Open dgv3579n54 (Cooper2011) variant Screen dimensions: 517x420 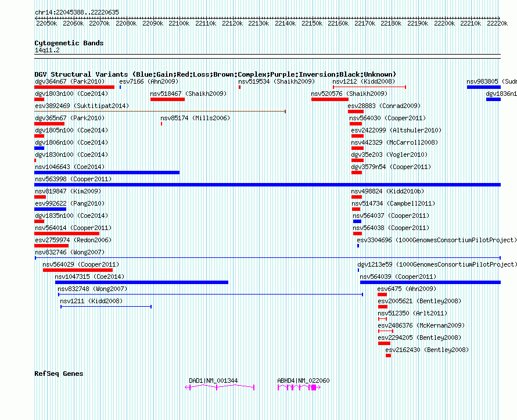[x=391, y=167]
